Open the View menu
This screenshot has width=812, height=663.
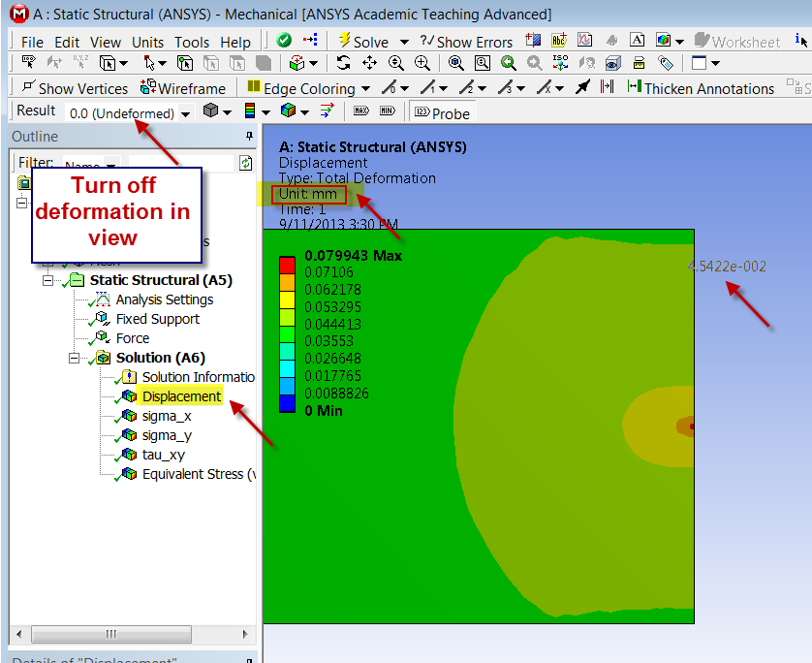click(x=105, y=42)
